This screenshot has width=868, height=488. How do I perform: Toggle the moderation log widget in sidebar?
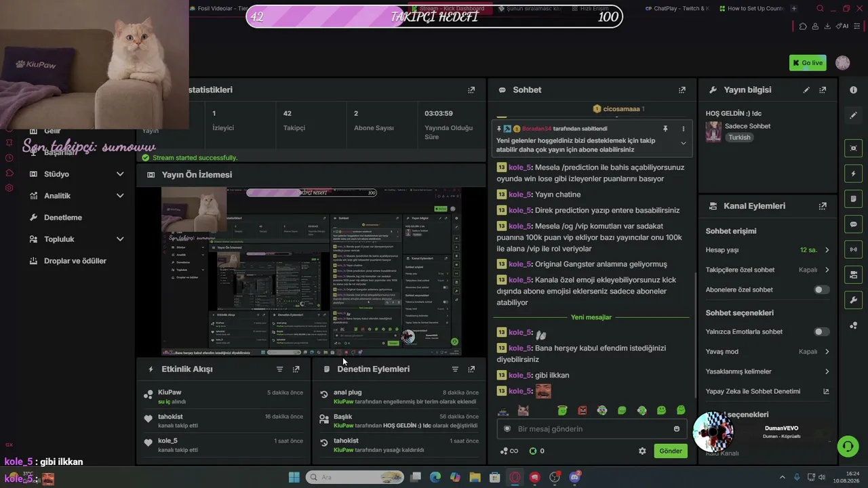point(853,199)
